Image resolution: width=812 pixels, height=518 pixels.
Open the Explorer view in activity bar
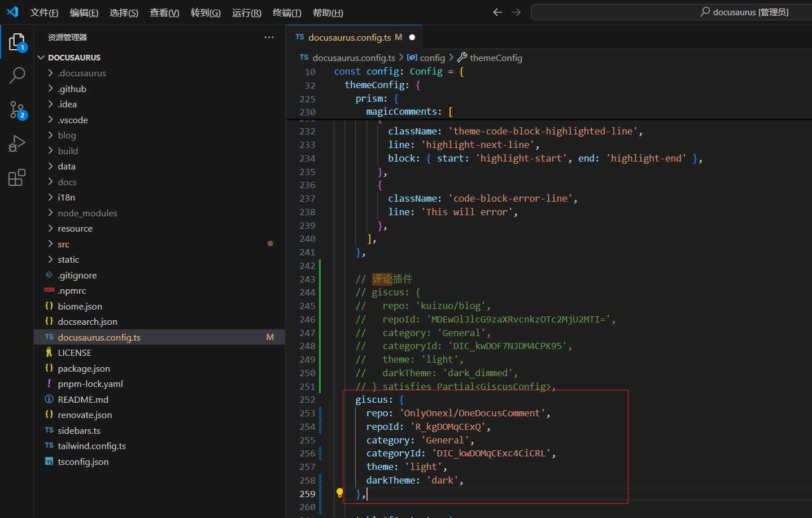point(17,41)
